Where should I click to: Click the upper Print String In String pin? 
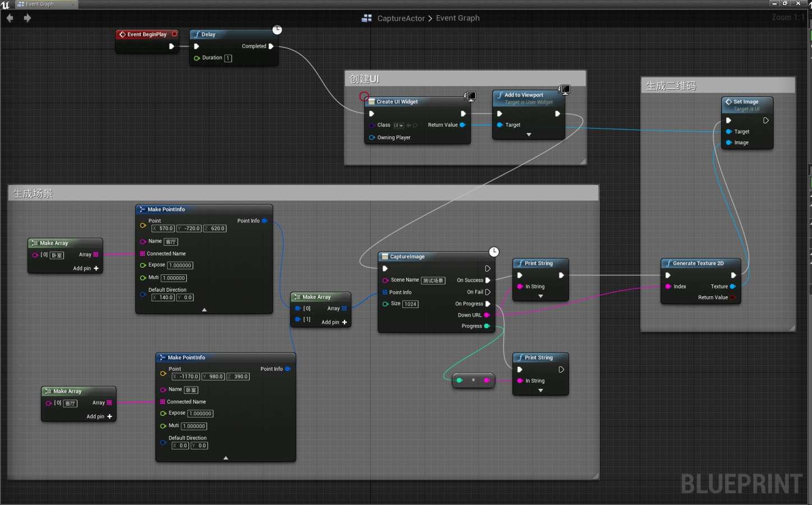pyautogui.click(x=520, y=286)
